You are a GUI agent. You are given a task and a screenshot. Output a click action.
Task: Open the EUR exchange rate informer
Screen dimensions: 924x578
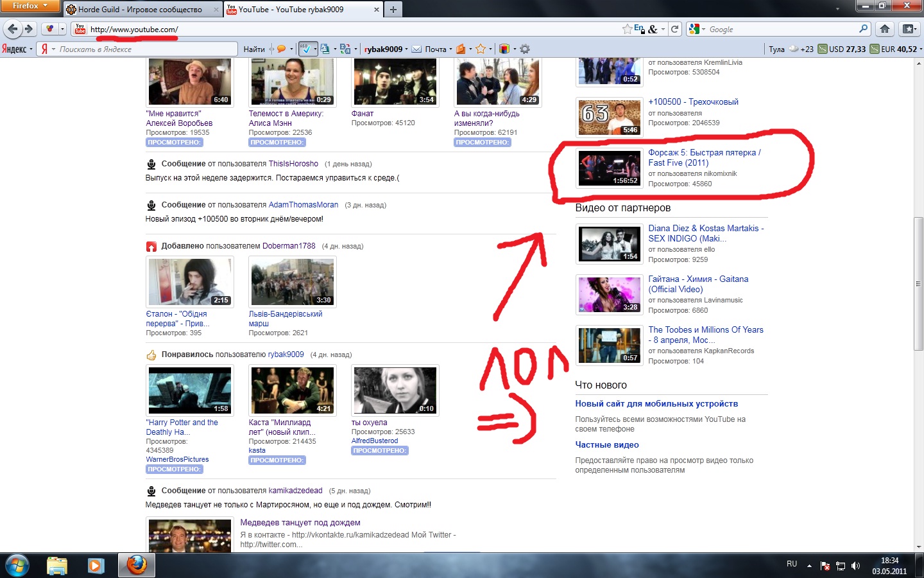[x=894, y=49]
